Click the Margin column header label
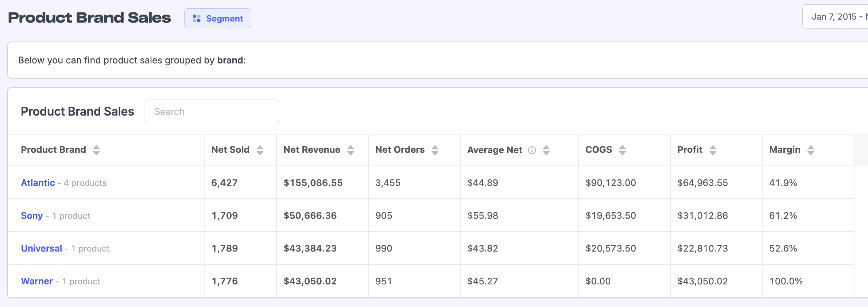The width and height of the screenshot is (868, 307). tap(784, 150)
